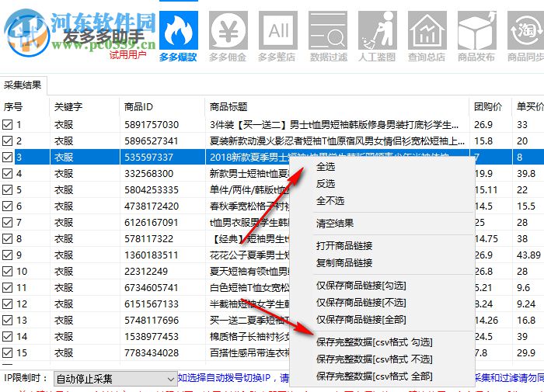This screenshot has width=544, height=392.
Task: Open the 人工鉴图 icon
Action: point(378,30)
